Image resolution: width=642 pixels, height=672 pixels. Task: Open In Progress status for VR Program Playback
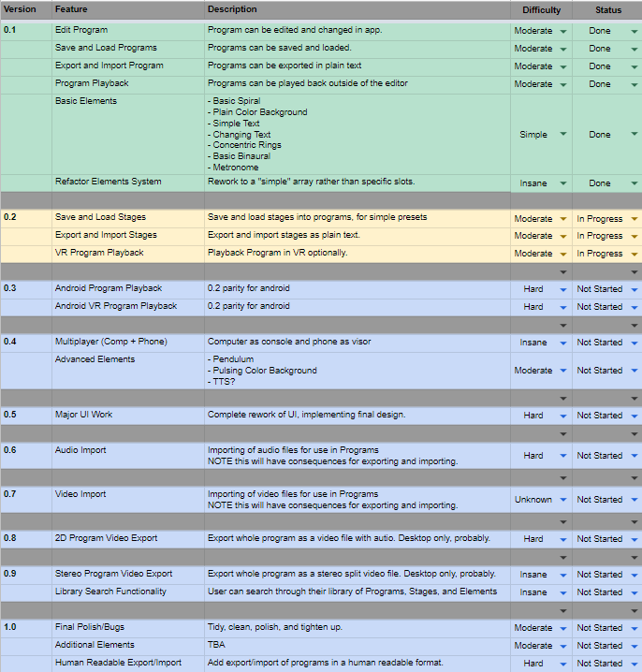pyautogui.click(x=635, y=255)
